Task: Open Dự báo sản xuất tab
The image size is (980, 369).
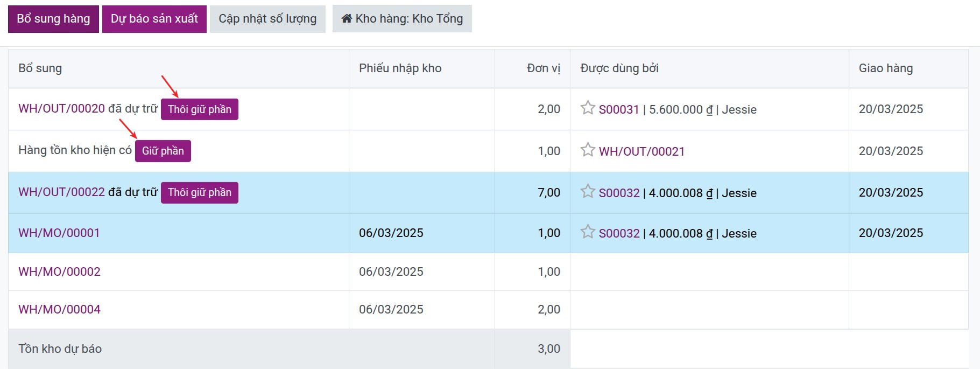Action: 154,19
